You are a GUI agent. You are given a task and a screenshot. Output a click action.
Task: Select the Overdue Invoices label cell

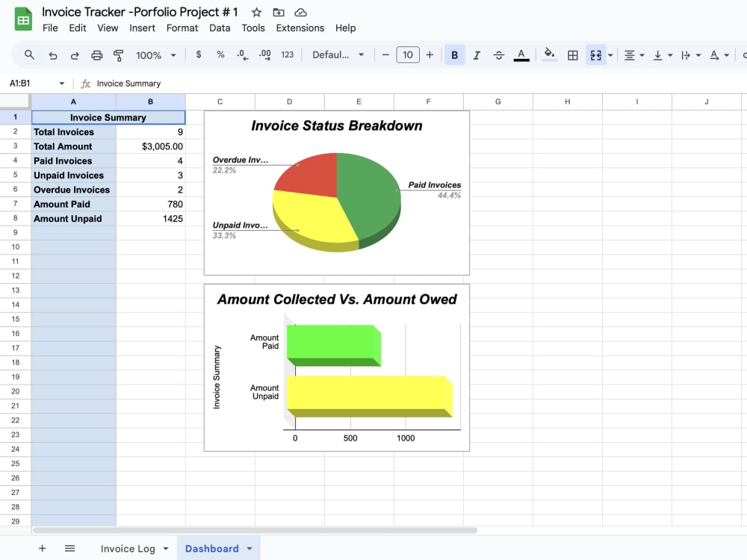point(74,190)
